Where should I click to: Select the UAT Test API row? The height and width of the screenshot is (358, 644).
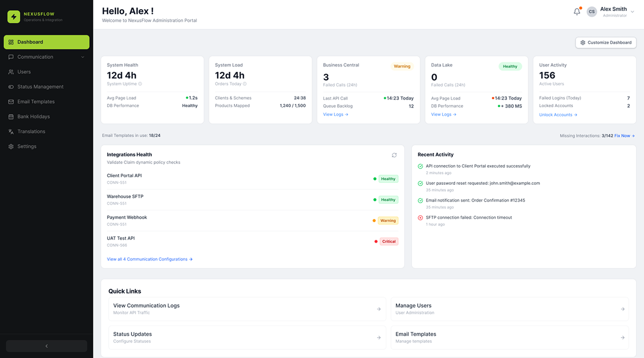pyautogui.click(x=253, y=241)
